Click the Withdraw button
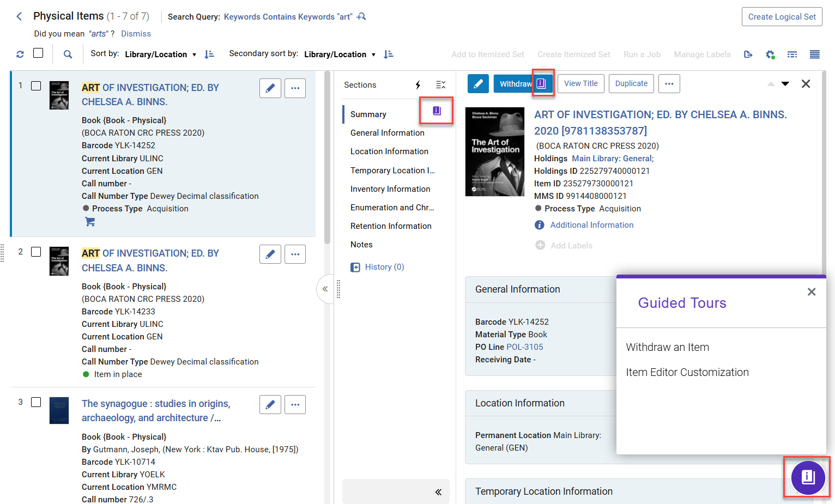This screenshot has width=835, height=504. (x=514, y=84)
